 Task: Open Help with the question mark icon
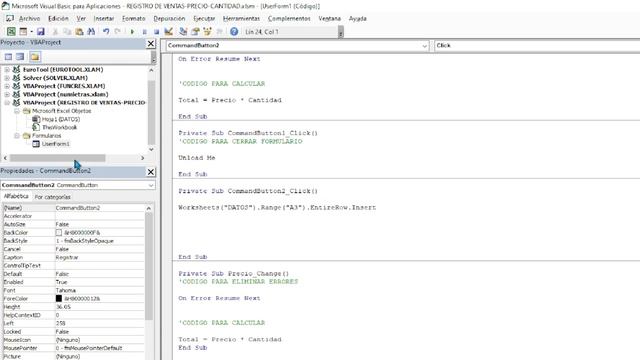point(234,31)
